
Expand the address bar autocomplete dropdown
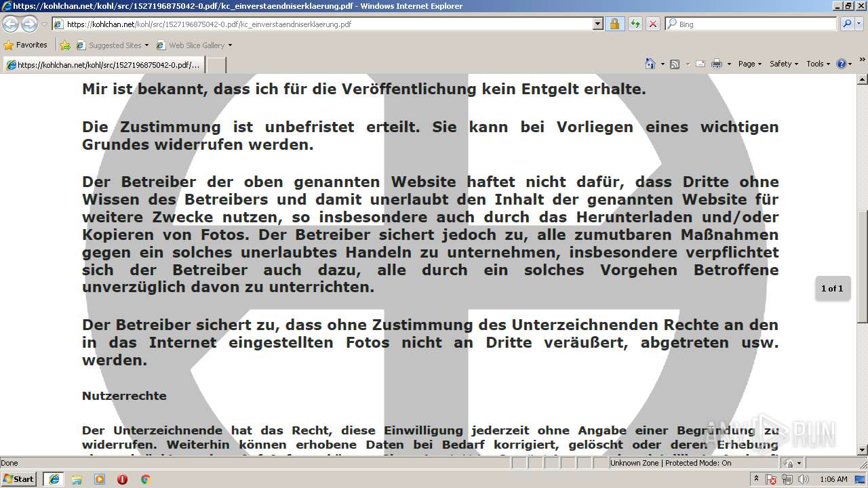[597, 24]
